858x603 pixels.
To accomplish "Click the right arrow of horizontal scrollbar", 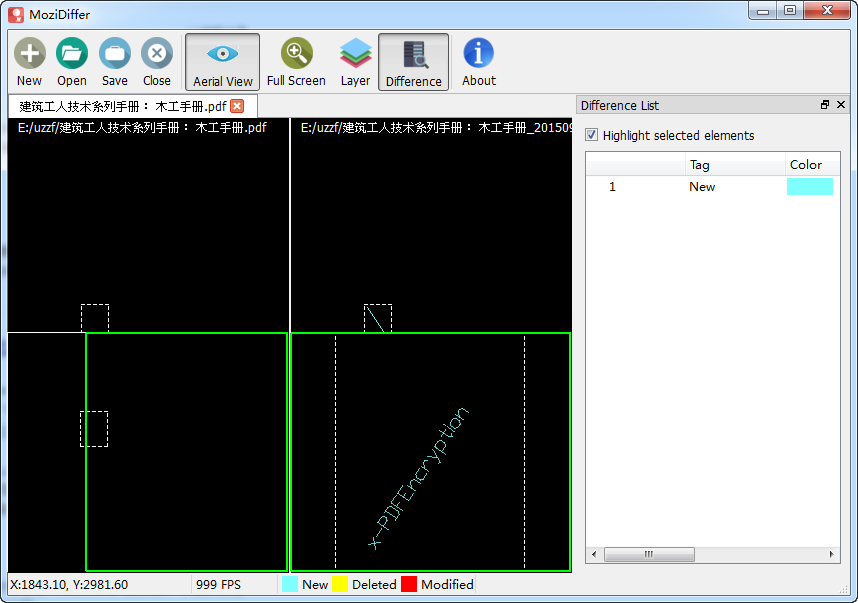I will click(832, 554).
